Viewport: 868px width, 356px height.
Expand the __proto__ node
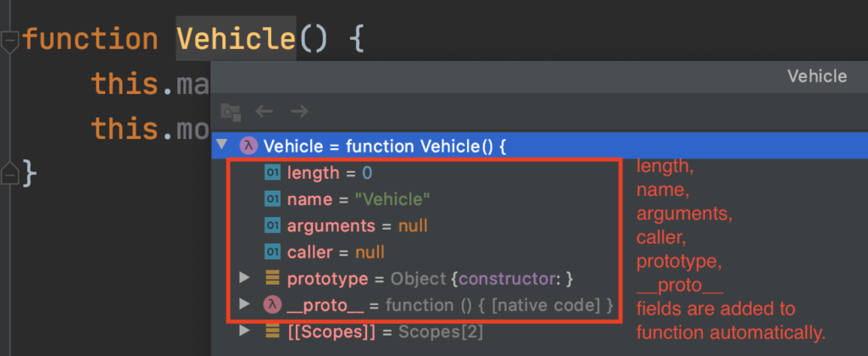[x=245, y=304]
